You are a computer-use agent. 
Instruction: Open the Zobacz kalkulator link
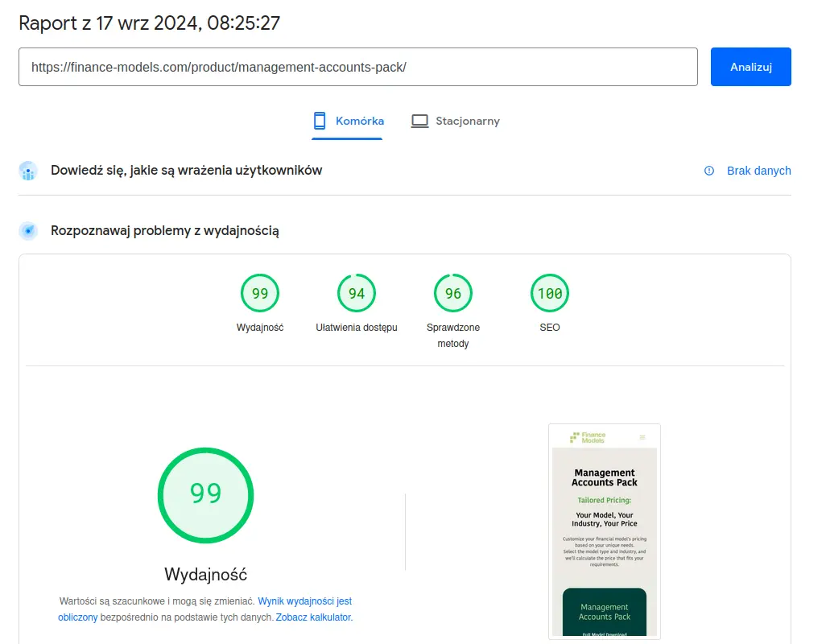[x=314, y=617]
